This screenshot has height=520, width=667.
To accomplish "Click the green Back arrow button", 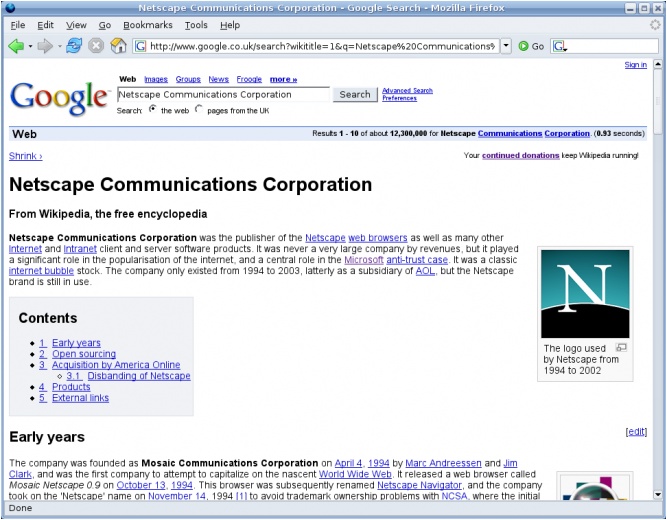I will point(15,46).
